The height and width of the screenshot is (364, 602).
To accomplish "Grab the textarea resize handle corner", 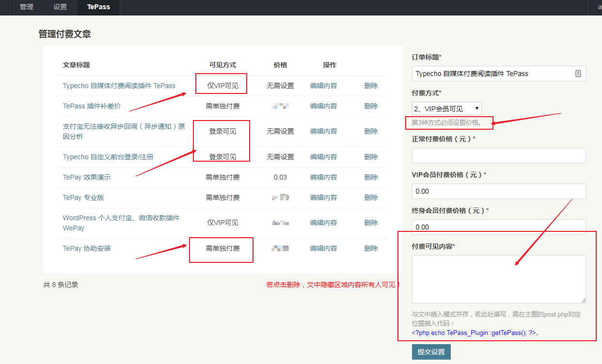I will tap(583, 301).
